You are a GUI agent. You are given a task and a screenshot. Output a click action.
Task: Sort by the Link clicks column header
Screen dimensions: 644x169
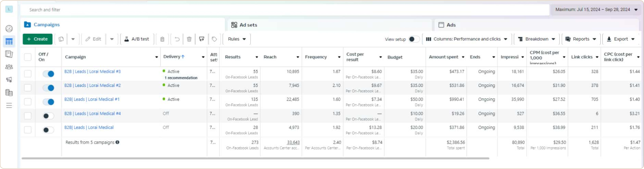582,57
